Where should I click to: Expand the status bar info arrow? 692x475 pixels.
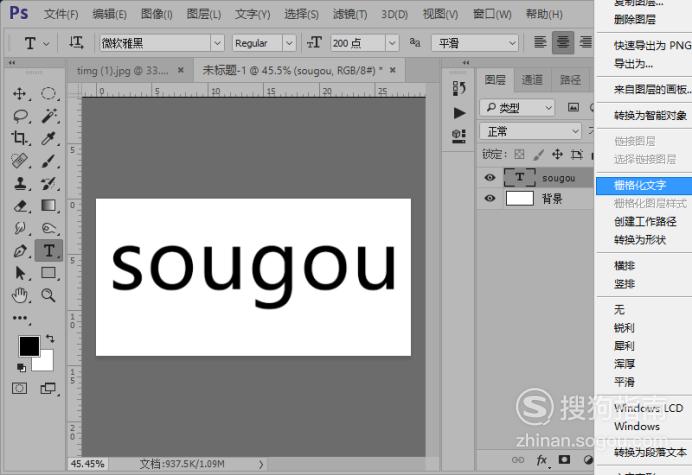tap(261, 464)
